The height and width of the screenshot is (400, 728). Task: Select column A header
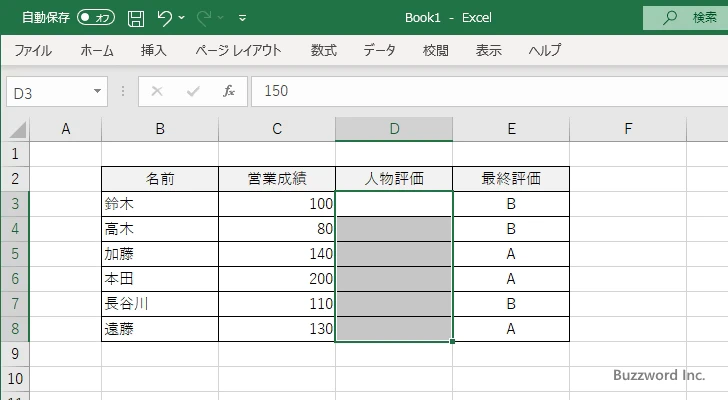tap(65, 129)
